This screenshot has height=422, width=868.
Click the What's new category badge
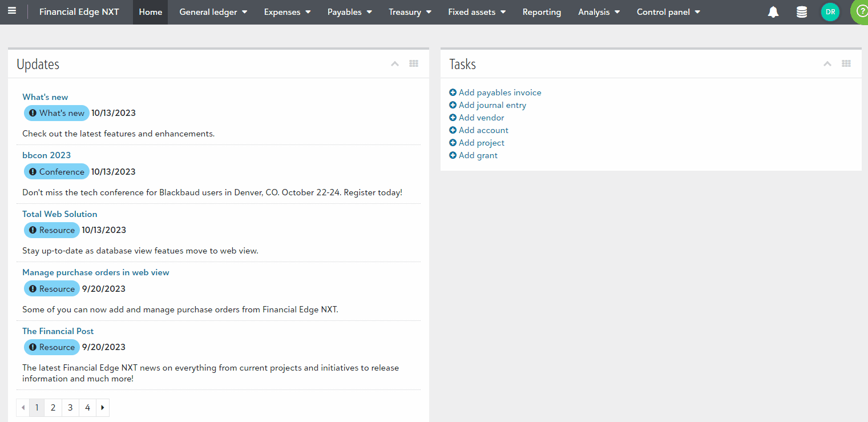[x=56, y=113]
